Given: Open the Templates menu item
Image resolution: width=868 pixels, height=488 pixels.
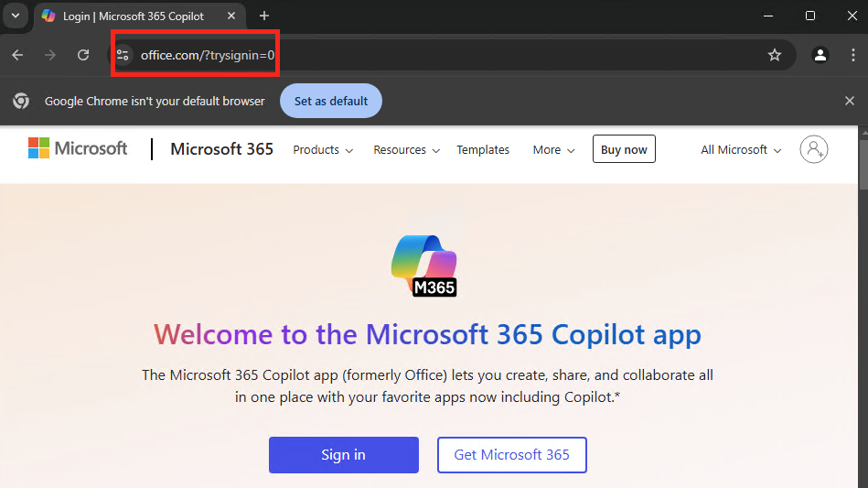Looking at the screenshot, I should click(x=483, y=150).
